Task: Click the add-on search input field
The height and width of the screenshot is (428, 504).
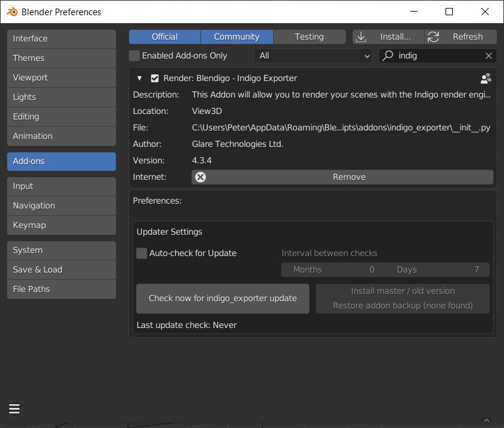Action: (439, 55)
